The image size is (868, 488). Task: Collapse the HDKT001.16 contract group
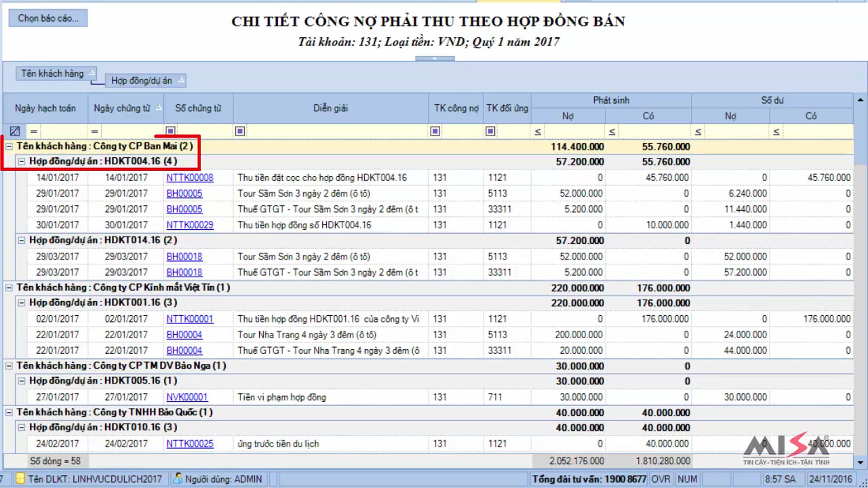(22, 303)
